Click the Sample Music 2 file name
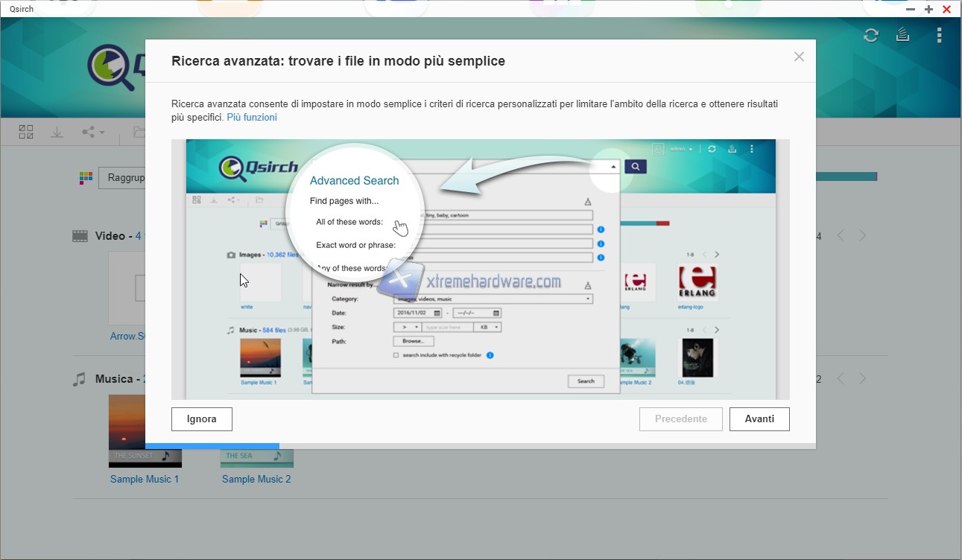 click(256, 480)
